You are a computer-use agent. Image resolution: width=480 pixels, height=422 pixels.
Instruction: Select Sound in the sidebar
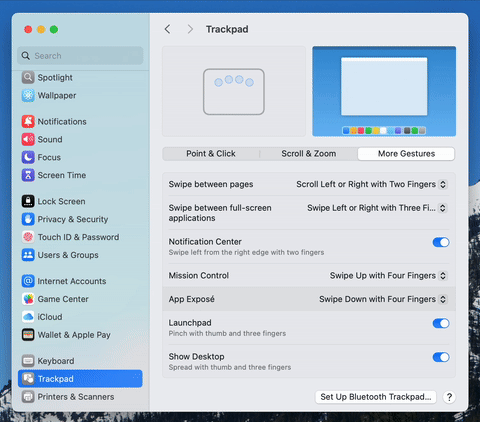[50, 139]
